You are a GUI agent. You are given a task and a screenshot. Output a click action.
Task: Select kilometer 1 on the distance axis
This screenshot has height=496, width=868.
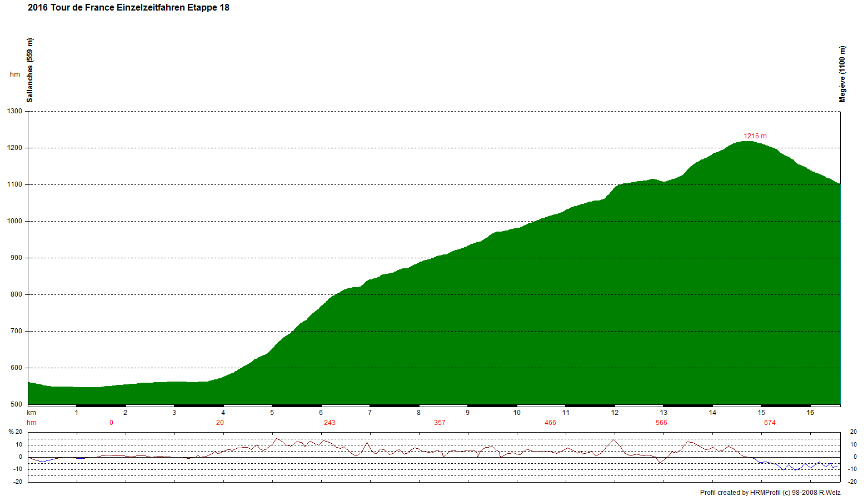coord(77,413)
